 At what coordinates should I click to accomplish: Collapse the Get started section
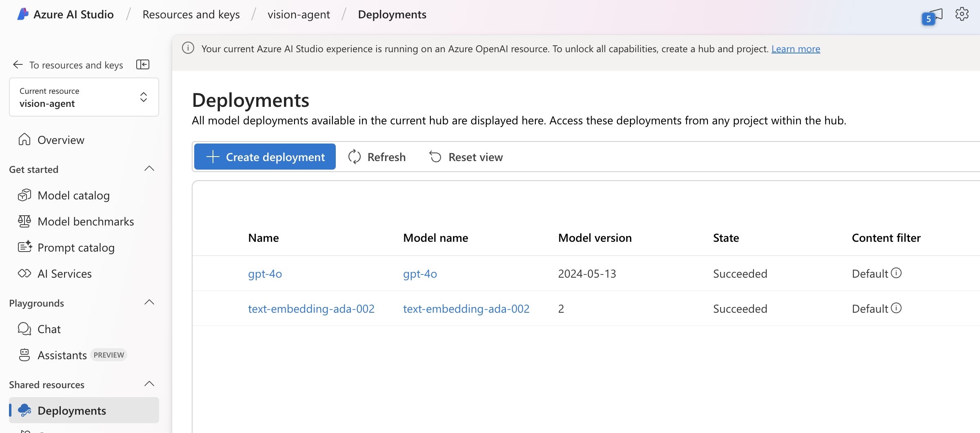[149, 168]
